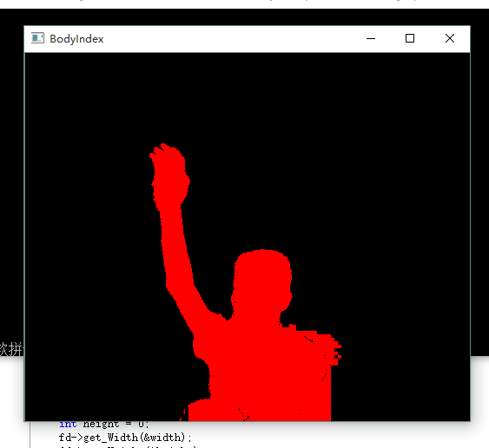Image resolution: width=489 pixels, height=448 pixels.
Task: Close the BodyIndex window
Action: coord(450,39)
